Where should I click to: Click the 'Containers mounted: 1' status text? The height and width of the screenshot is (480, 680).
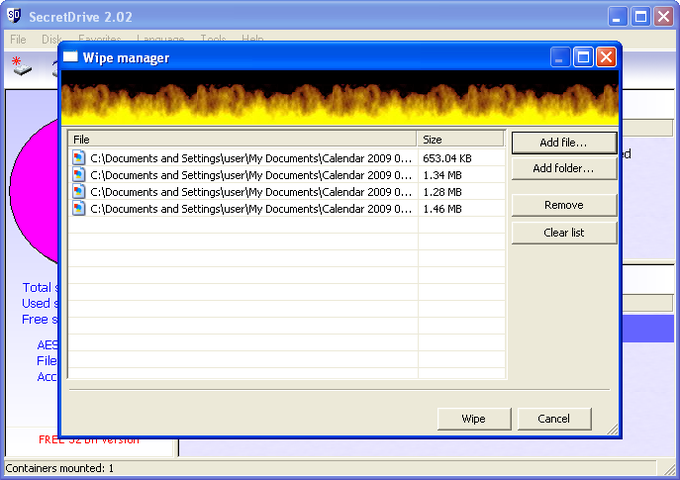pyautogui.click(x=59, y=468)
